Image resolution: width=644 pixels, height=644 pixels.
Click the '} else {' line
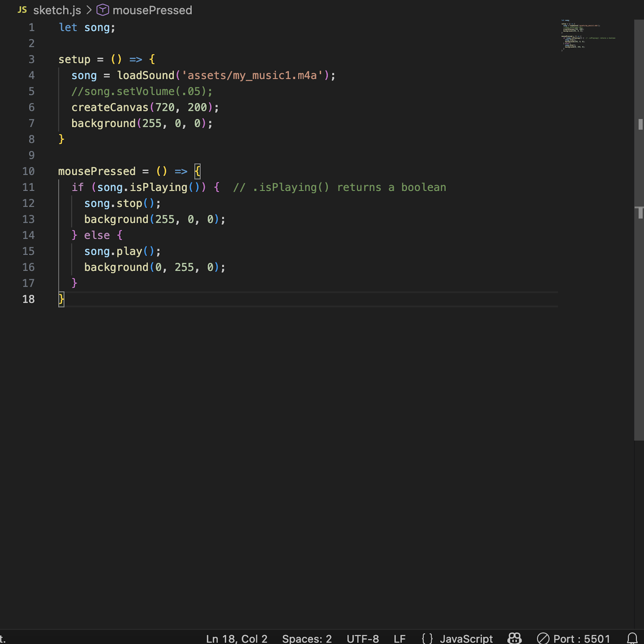[97, 235]
